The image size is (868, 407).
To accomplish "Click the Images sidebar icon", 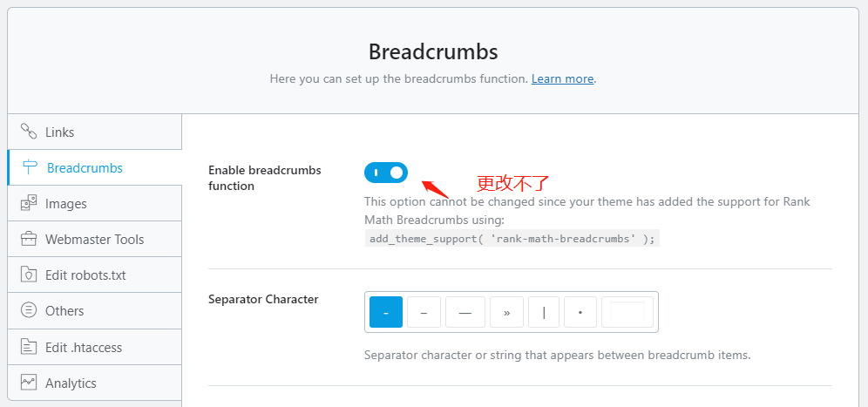I will click(28, 203).
